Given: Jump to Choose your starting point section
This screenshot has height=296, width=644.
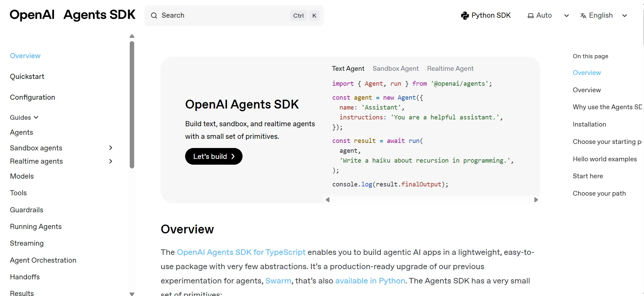Looking at the screenshot, I should point(607,142).
